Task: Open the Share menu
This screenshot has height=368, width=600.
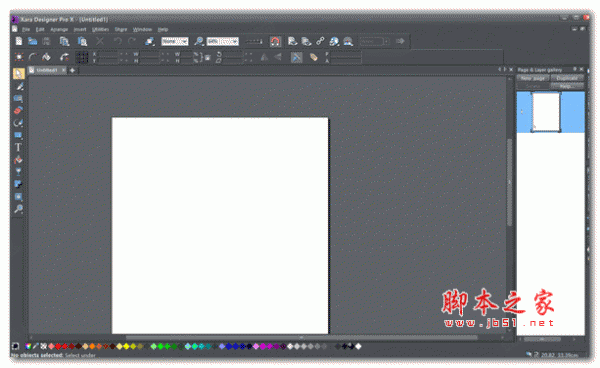Action: 121,29
